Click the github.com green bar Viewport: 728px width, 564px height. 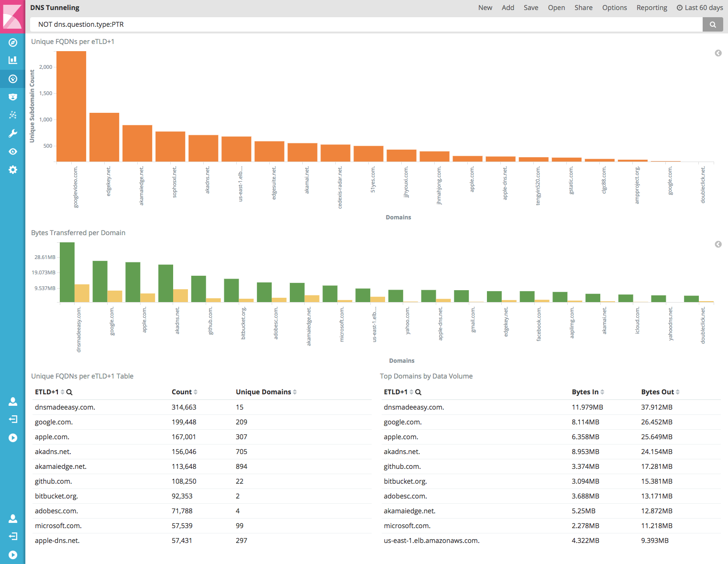[x=199, y=289]
